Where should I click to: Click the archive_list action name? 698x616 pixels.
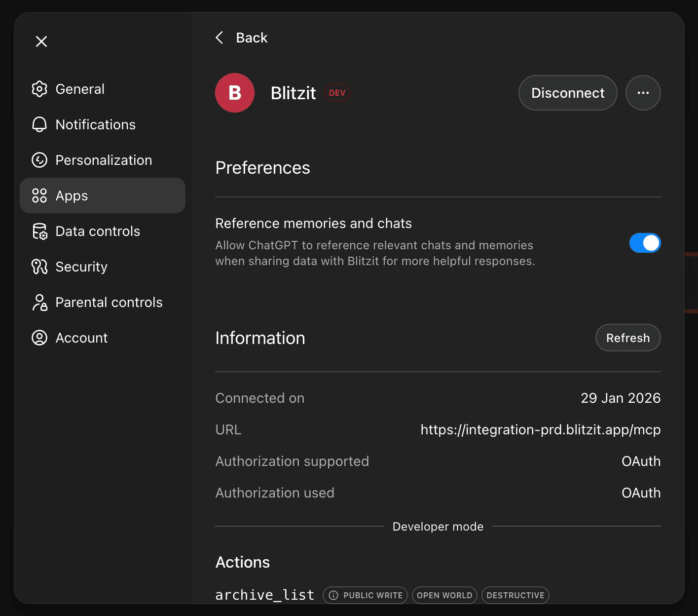pyautogui.click(x=265, y=595)
